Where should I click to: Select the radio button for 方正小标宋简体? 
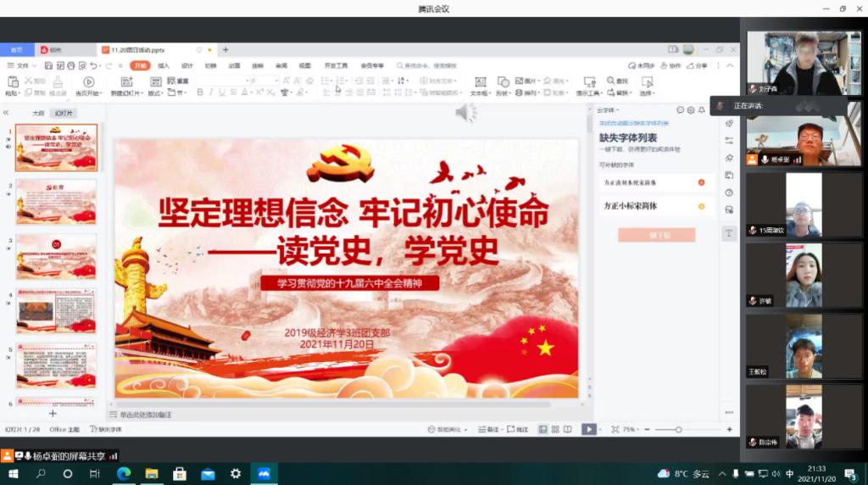701,206
